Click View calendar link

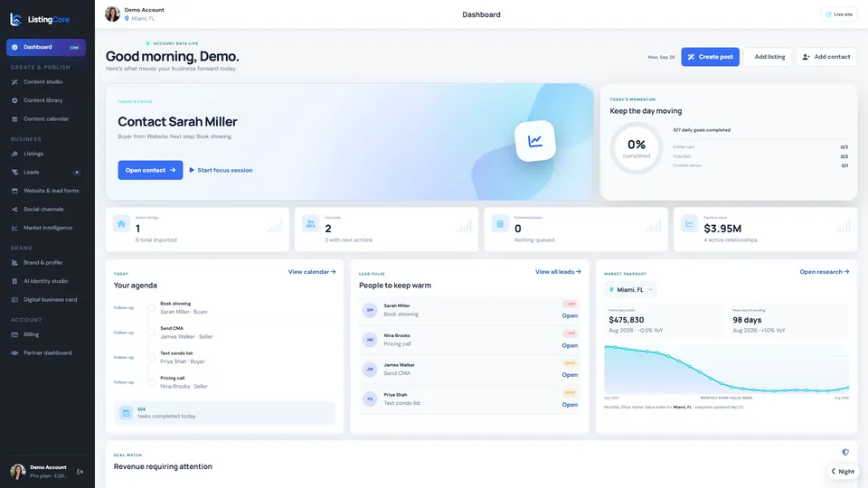pyautogui.click(x=312, y=272)
